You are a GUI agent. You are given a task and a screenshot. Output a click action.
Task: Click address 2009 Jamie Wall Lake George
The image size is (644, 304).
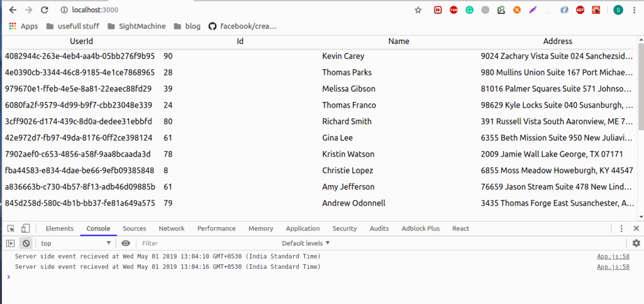552,154
